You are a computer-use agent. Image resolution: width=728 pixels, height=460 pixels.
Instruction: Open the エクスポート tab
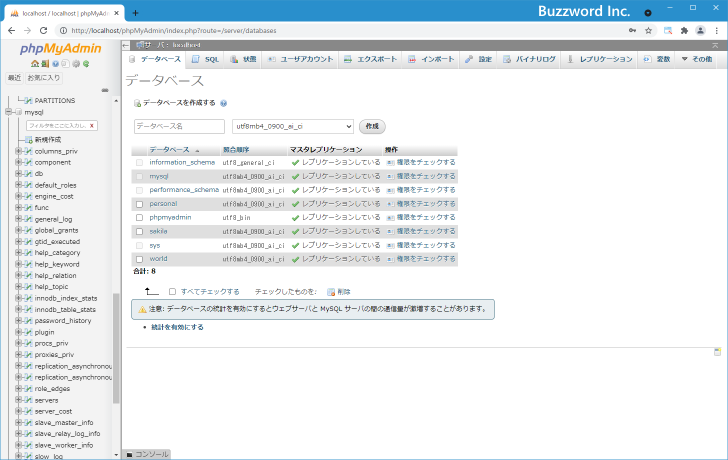[x=370, y=59]
